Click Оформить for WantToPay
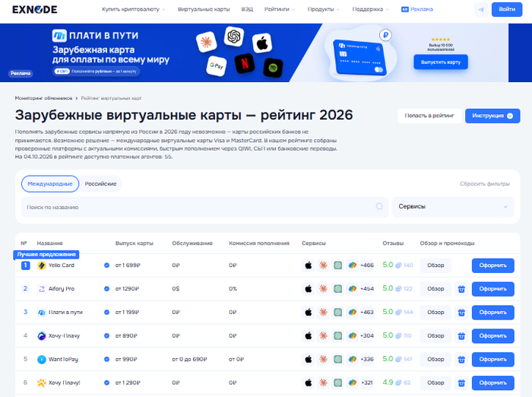This screenshot has height=397, width=532. [492, 359]
